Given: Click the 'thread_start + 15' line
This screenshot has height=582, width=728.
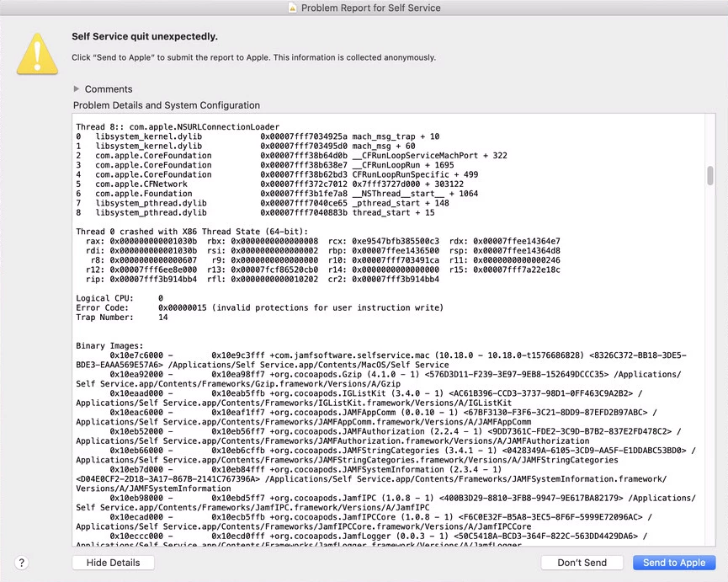Looking at the screenshot, I should (255, 213).
